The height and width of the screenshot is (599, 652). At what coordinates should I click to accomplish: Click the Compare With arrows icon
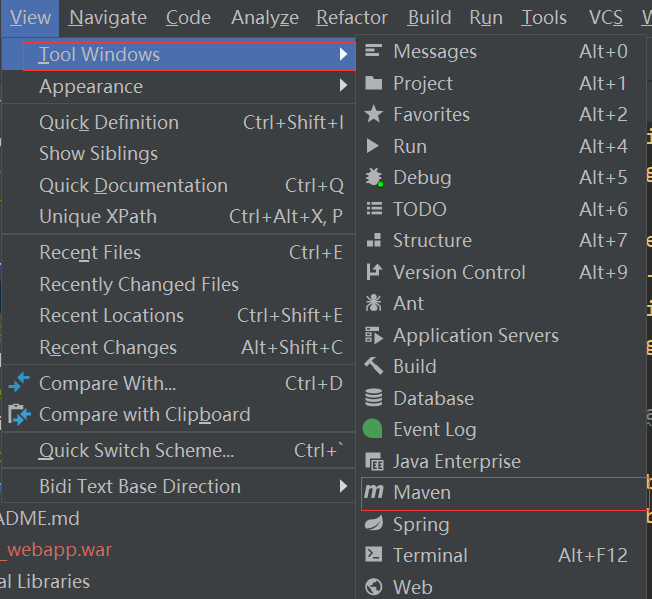point(19,382)
